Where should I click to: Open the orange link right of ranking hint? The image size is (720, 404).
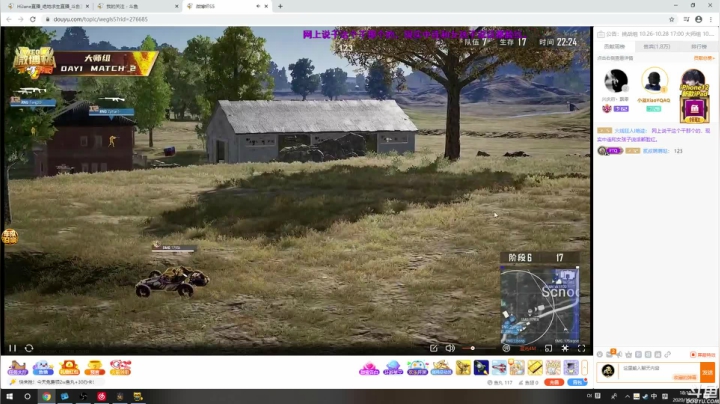(x=703, y=58)
